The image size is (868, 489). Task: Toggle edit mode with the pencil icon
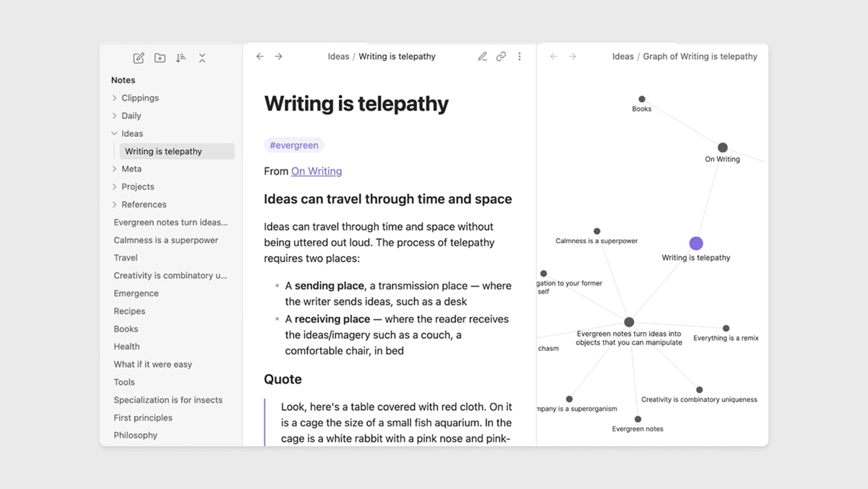point(482,56)
